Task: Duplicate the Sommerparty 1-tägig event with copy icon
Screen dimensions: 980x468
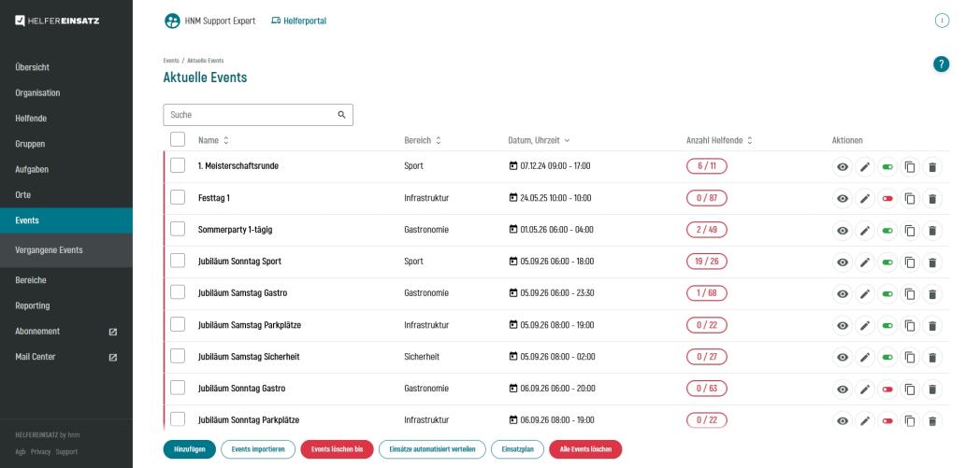Action: 910,230
